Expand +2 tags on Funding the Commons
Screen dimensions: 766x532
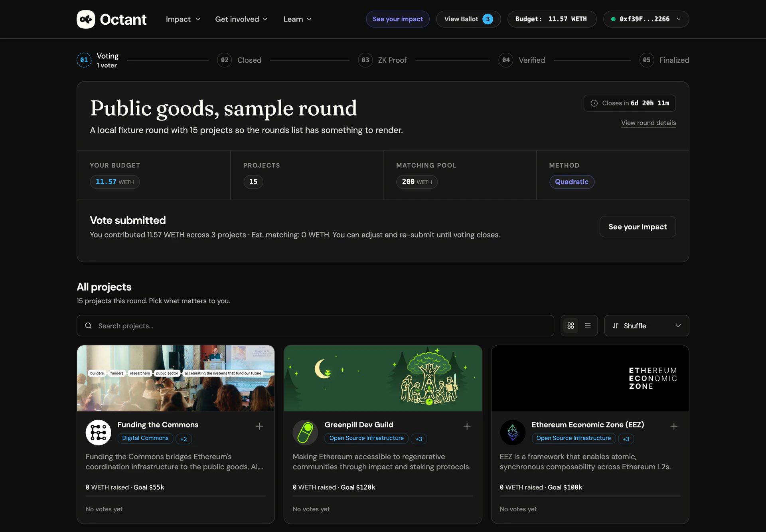[184, 439]
